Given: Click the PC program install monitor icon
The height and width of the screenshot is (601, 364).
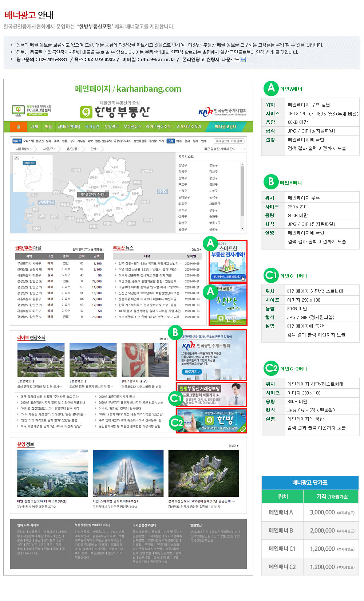Looking at the screenshot, I should pos(18,110).
